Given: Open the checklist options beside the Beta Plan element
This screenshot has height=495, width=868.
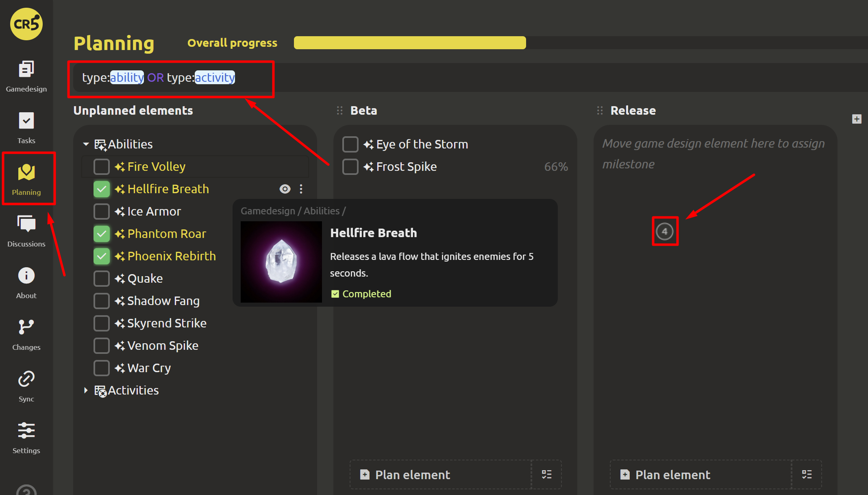Looking at the screenshot, I should click(x=546, y=474).
